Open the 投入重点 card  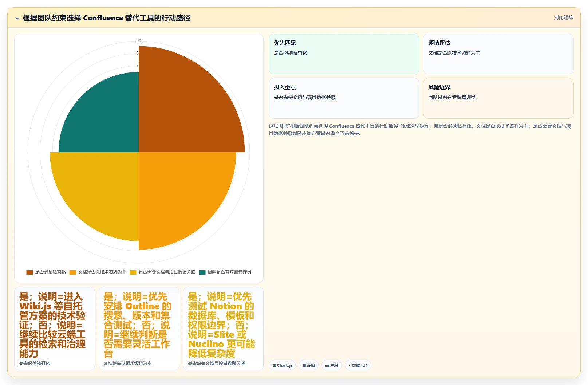(344, 98)
